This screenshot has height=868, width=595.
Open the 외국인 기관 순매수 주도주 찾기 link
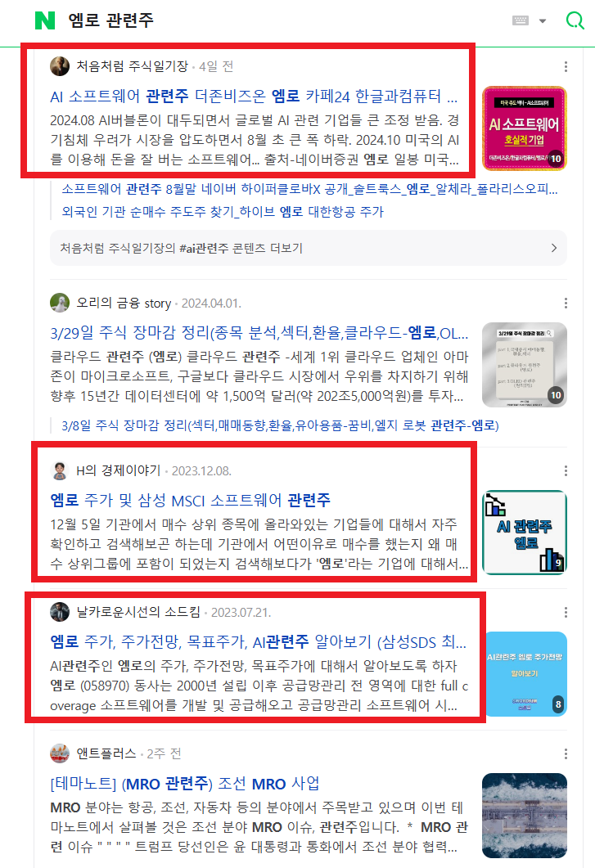point(223,211)
